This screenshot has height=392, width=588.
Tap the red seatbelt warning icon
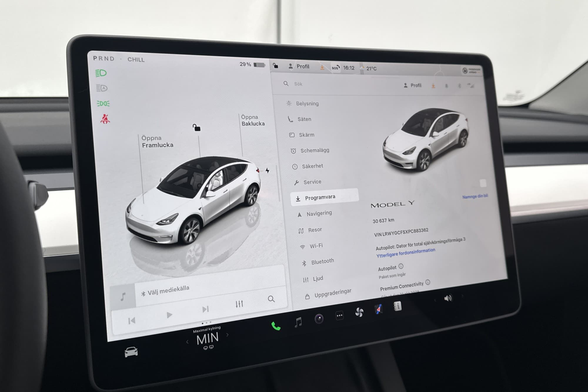[105, 119]
